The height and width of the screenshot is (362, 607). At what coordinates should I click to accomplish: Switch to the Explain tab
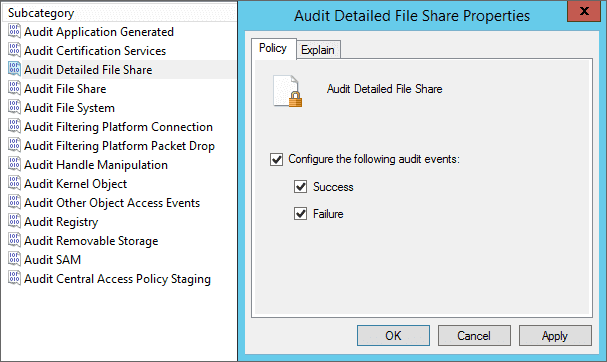pos(318,50)
